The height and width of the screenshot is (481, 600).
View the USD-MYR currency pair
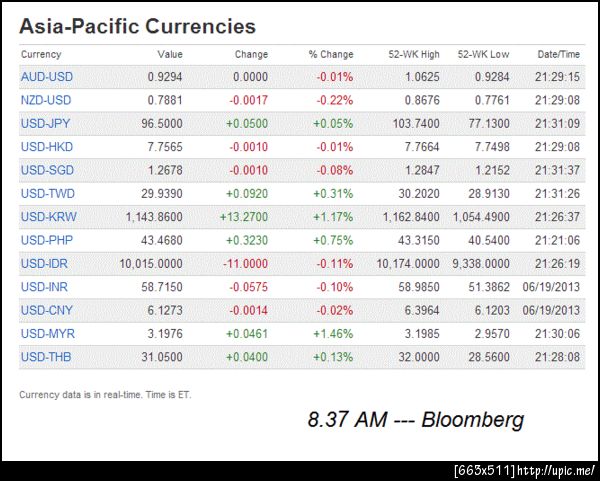tap(46, 333)
